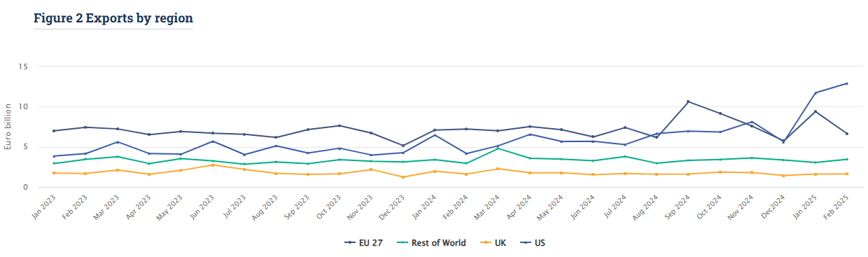The height and width of the screenshot is (257, 868).
Task: Click the US data point at Feb 2025 peak
Action: click(x=847, y=83)
